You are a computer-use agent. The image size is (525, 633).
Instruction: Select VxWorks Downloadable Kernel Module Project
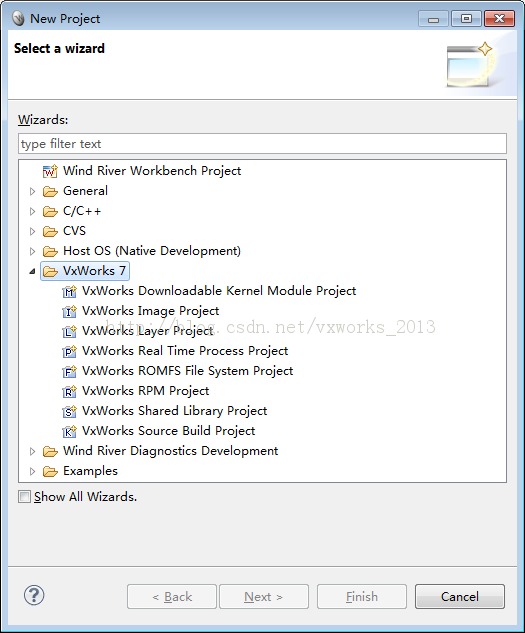[x=219, y=291]
